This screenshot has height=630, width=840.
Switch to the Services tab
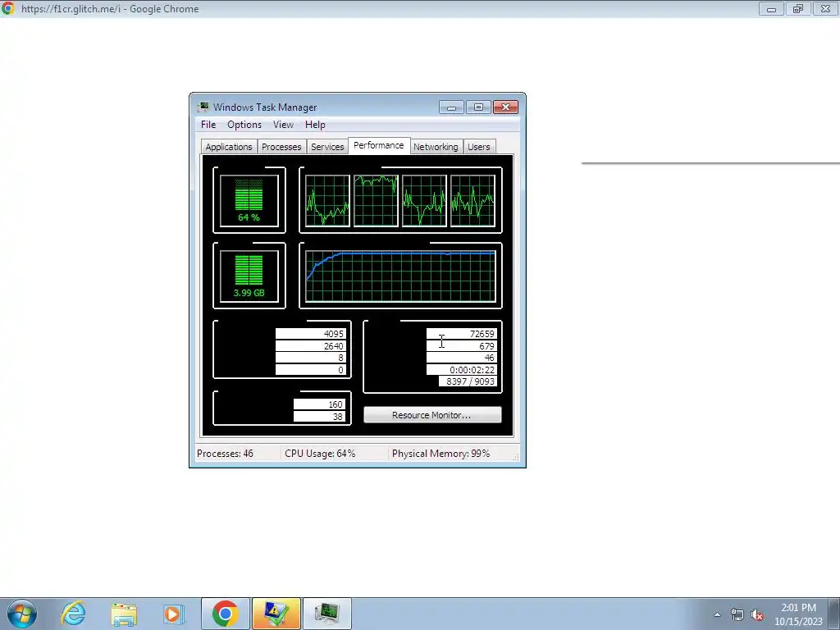tap(327, 147)
